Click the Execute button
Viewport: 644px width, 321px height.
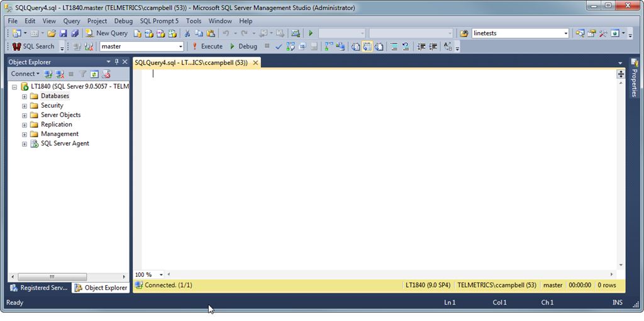pos(207,47)
